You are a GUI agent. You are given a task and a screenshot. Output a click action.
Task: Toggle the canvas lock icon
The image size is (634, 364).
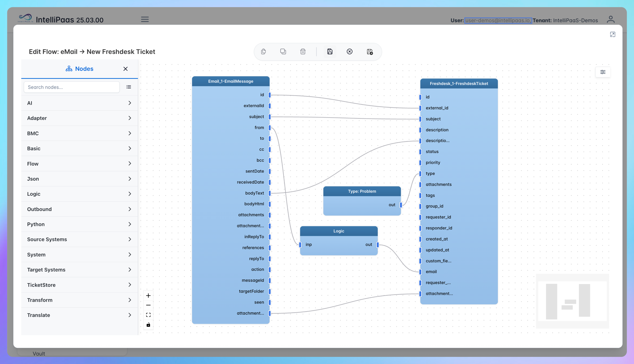point(148,325)
